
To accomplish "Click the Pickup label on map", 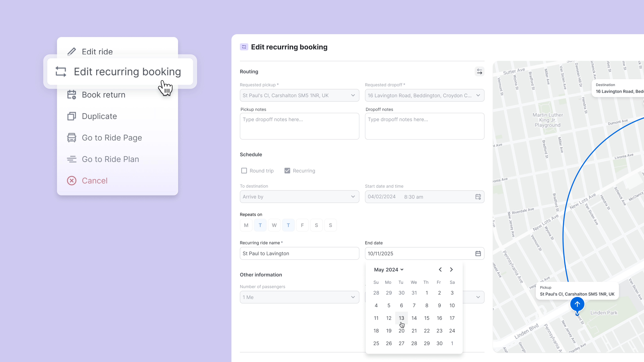I will point(577,291).
